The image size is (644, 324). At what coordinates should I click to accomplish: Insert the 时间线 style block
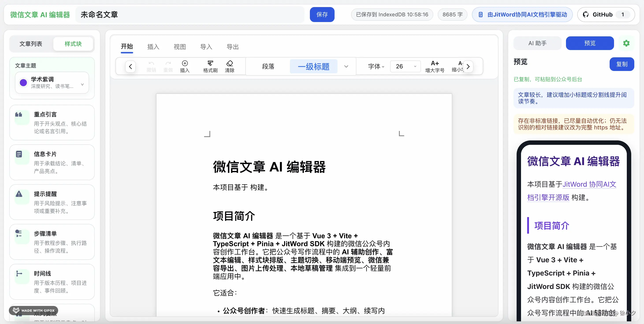pyautogui.click(x=52, y=282)
